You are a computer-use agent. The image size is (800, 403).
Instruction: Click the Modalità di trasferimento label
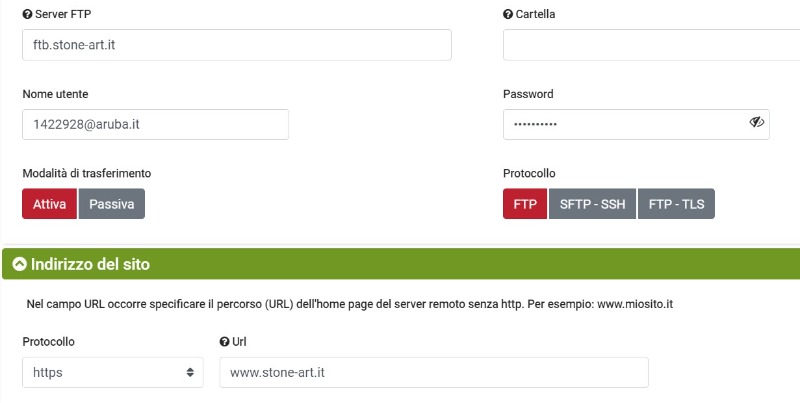tap(87, 174)
